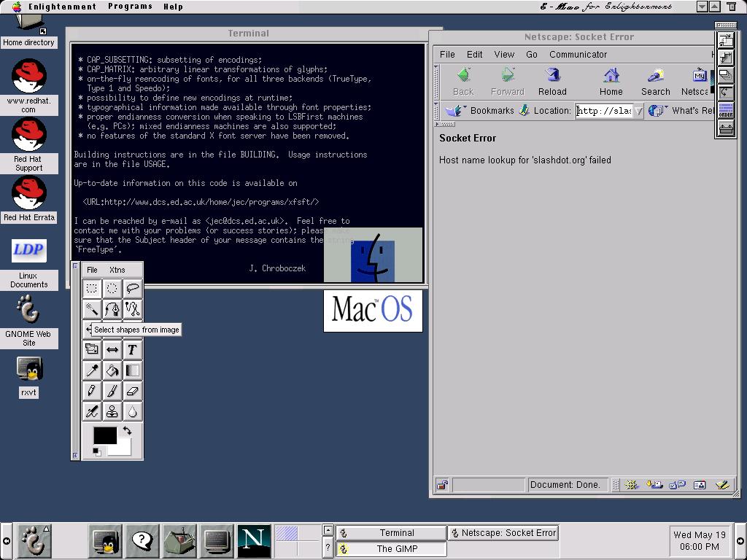This screenshot has width=747, height=560.
Task: Select the Ellipse Select tool
Action: [112, 289]
